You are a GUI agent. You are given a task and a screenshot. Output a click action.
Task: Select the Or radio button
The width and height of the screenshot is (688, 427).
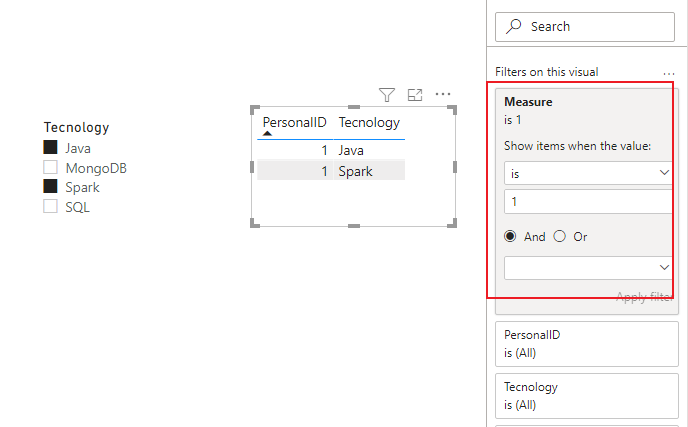point(559,237)
